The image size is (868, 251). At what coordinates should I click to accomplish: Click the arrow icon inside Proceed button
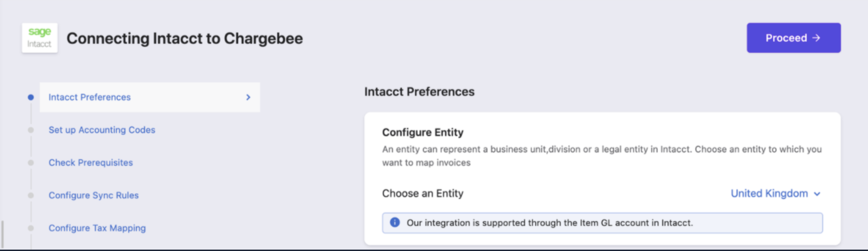[816, 38]
